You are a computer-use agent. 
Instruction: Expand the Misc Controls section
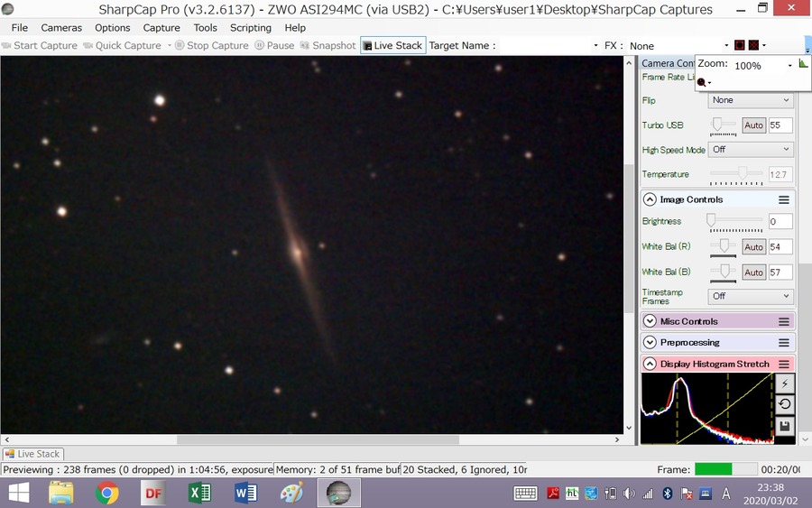click(650, 321)
